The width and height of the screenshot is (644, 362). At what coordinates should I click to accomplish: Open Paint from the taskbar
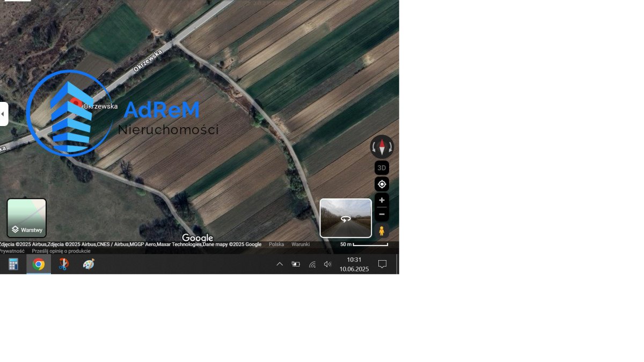[x=89, y=264]
